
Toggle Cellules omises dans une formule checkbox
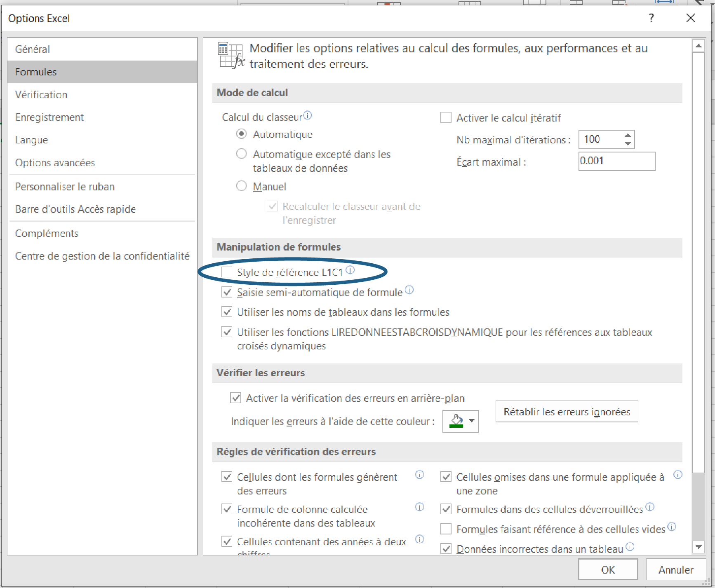[446, 477]
